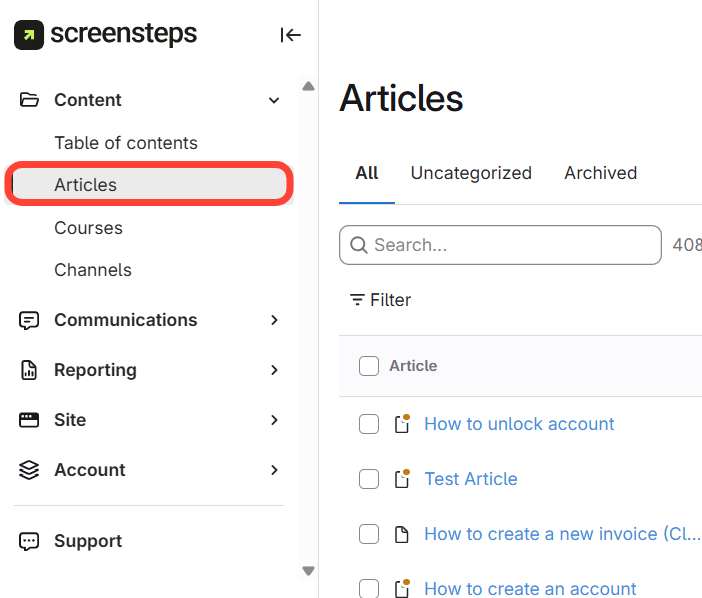Click the Support chat bubble icon

(x=29, y=541)
